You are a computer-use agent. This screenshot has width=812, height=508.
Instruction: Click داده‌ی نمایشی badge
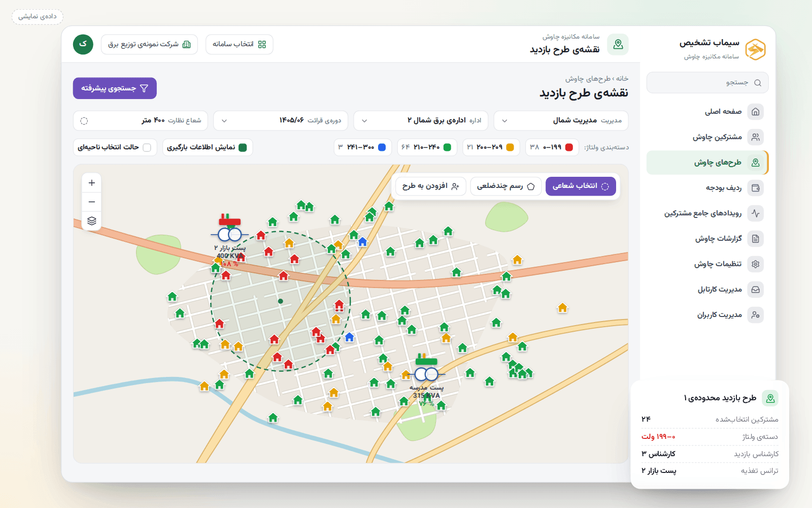click(x=38, y=17)
